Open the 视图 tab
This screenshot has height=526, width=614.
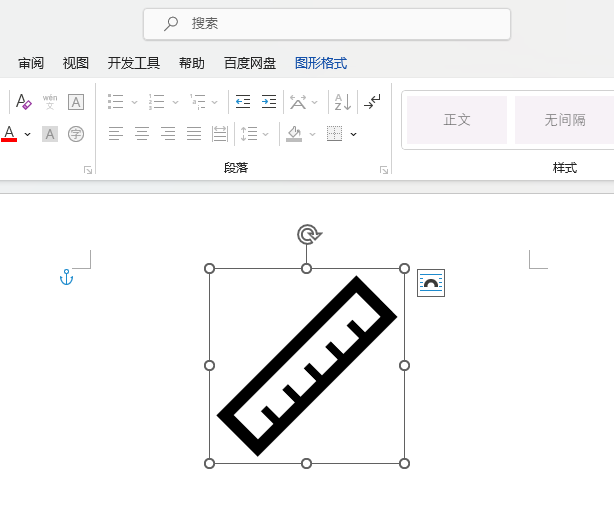76,63
